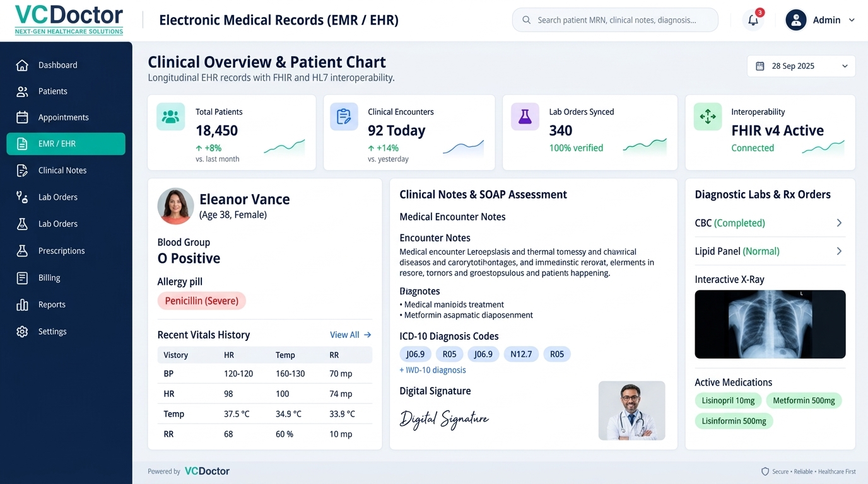Click the 37.5 °C temperature value

(x=237, y=414)
